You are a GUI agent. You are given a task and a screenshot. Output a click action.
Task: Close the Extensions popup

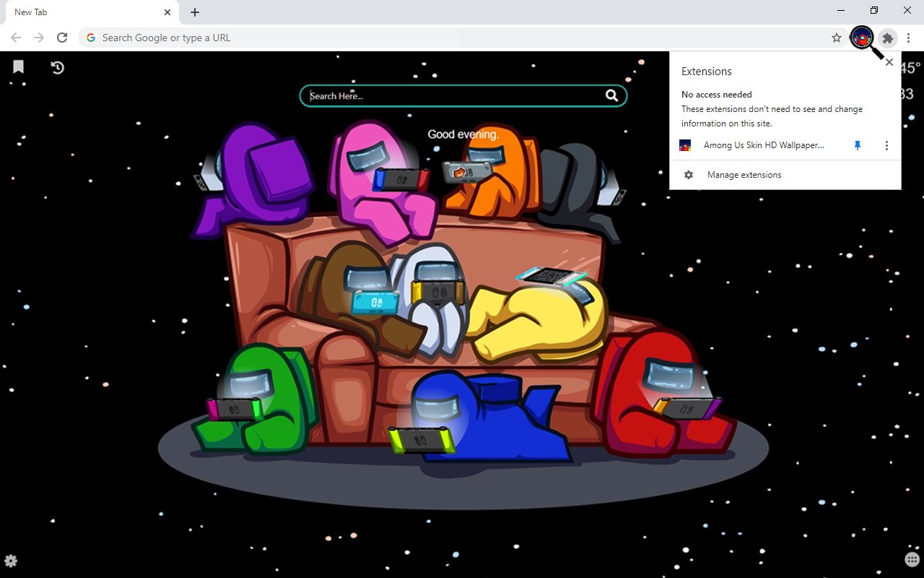(889, 62)
